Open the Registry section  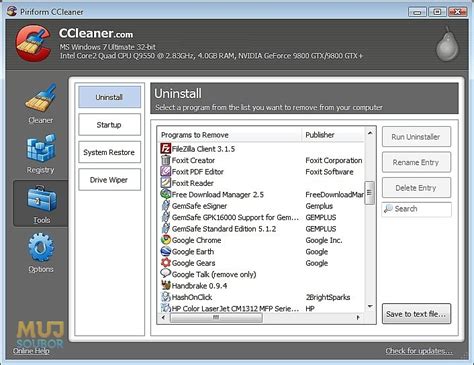pos(40,154)
